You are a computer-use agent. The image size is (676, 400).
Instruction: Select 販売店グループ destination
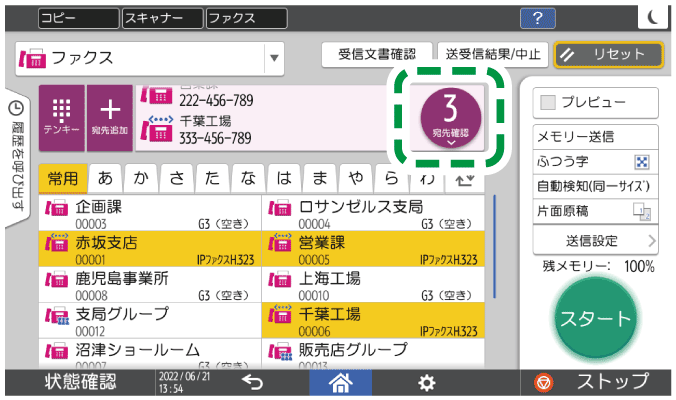click(x=373, y=353)
